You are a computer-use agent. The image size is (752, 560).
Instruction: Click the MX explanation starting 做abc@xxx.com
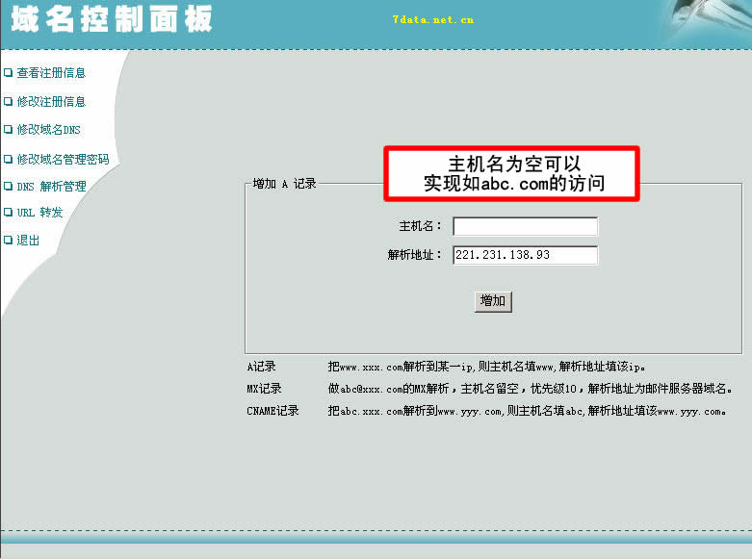[x=530, y=389]
